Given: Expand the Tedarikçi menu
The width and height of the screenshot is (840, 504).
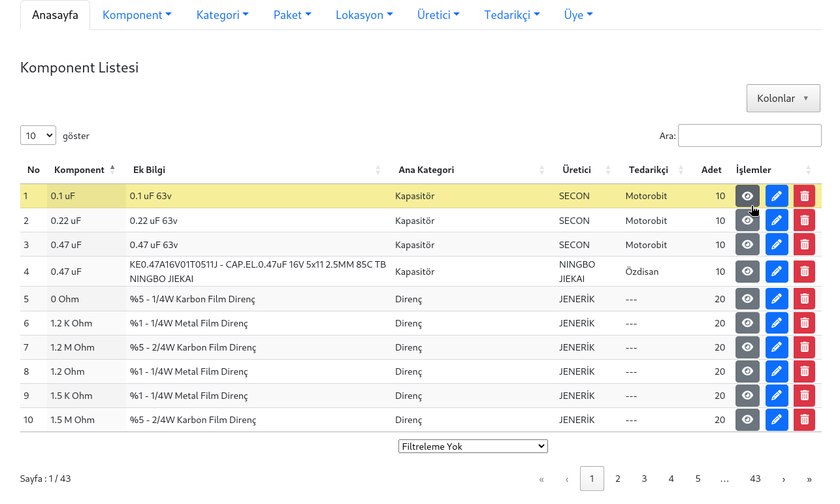Looking at the screenshot, I should click(x=512, y=15).
